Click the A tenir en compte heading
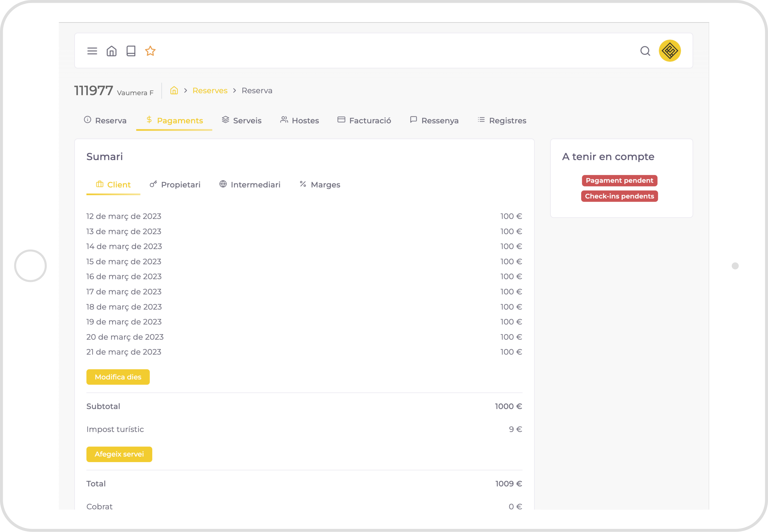This screenshot has width=768, height=532. [x=608, y=157]
